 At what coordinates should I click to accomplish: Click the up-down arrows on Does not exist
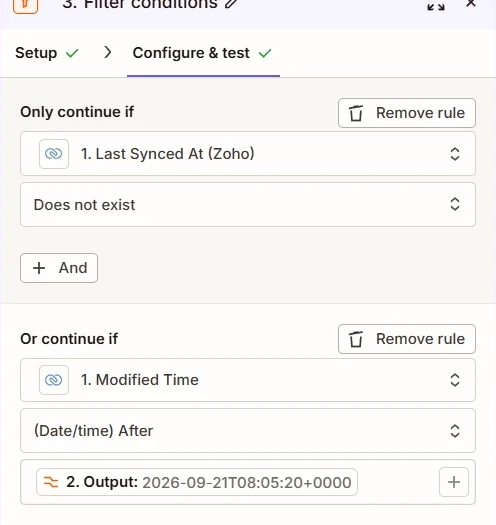455,204
